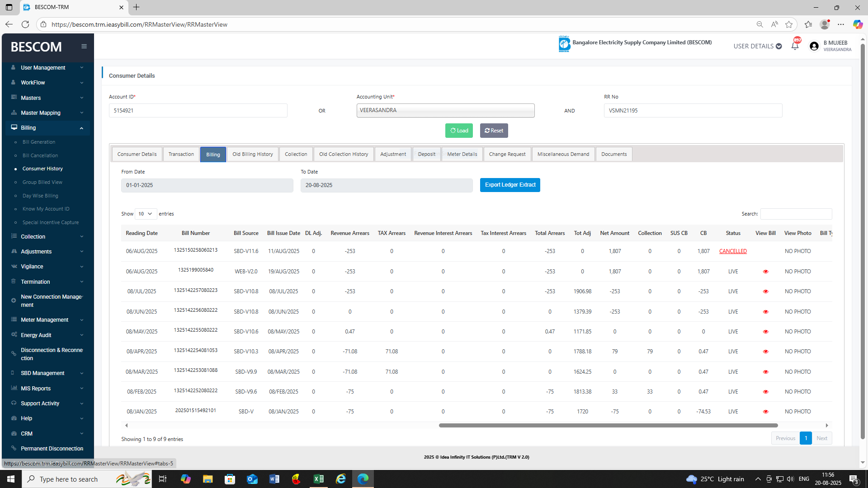View bill eye icon for 08/JAN/2025 row

(765, 412)
